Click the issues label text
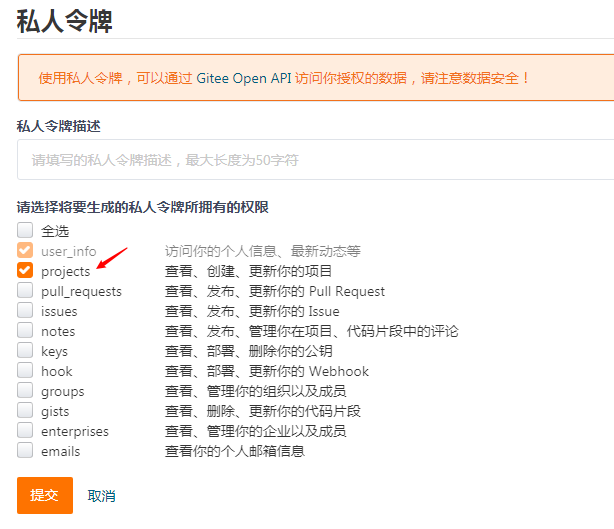 (x=59, y=312)
